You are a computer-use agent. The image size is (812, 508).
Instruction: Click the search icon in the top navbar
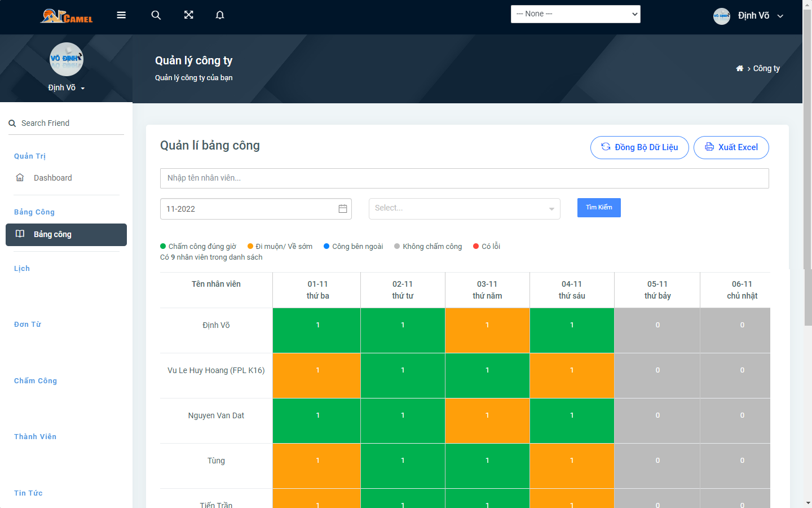pos(156,15)
